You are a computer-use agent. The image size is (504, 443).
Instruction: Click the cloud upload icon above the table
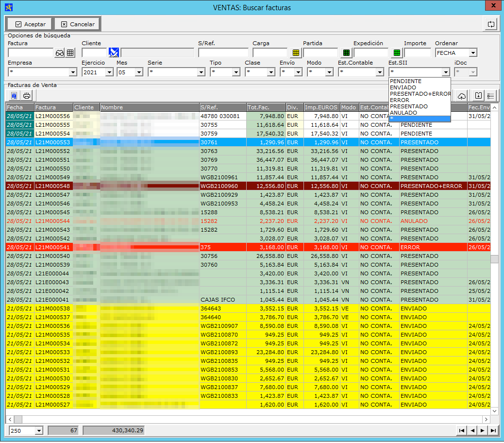(x=461, y=96)
